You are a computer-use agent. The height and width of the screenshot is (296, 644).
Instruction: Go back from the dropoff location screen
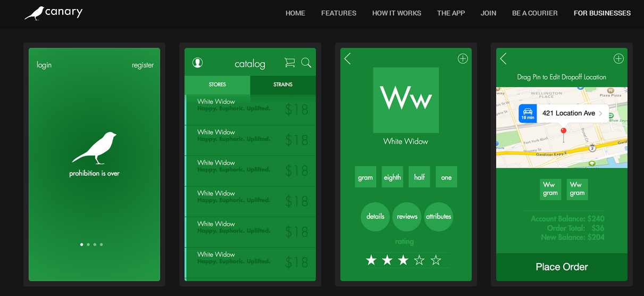[x=503, y=59]
